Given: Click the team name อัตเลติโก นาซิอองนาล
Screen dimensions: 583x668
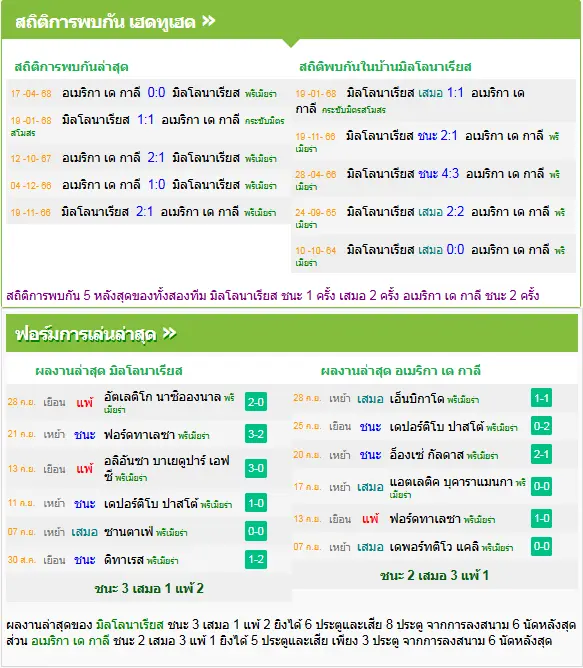Looking at the screenshot, I should tap(162, 397).
